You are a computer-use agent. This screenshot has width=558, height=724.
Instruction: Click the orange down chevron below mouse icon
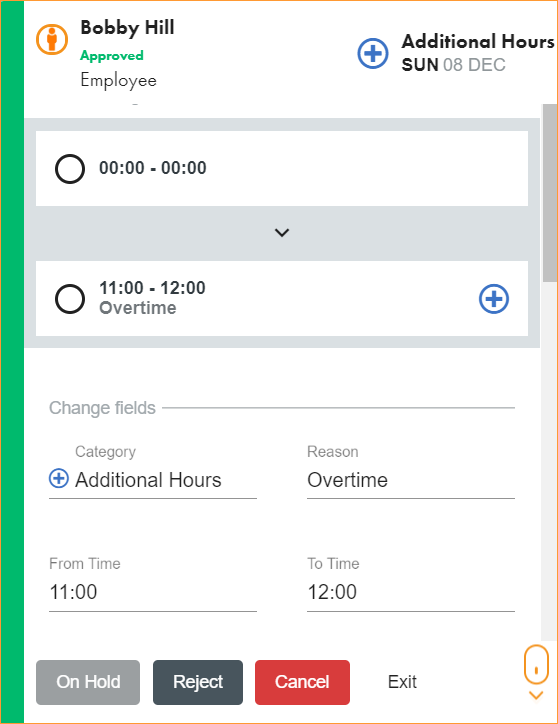pyautogui.click(x=536, y=695)
